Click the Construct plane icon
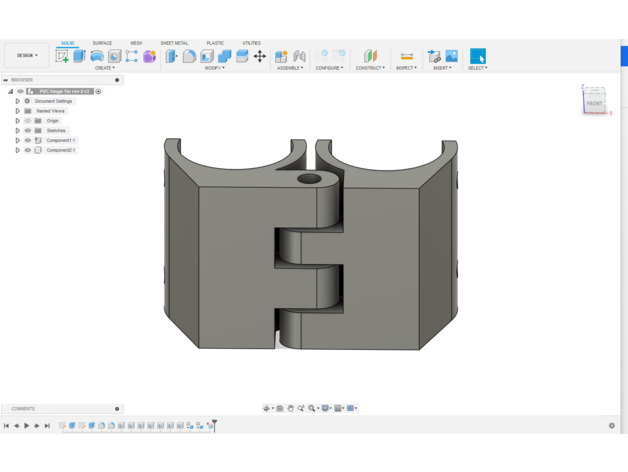The height and width of the screenshot is (472, 628). pos(370,57)
